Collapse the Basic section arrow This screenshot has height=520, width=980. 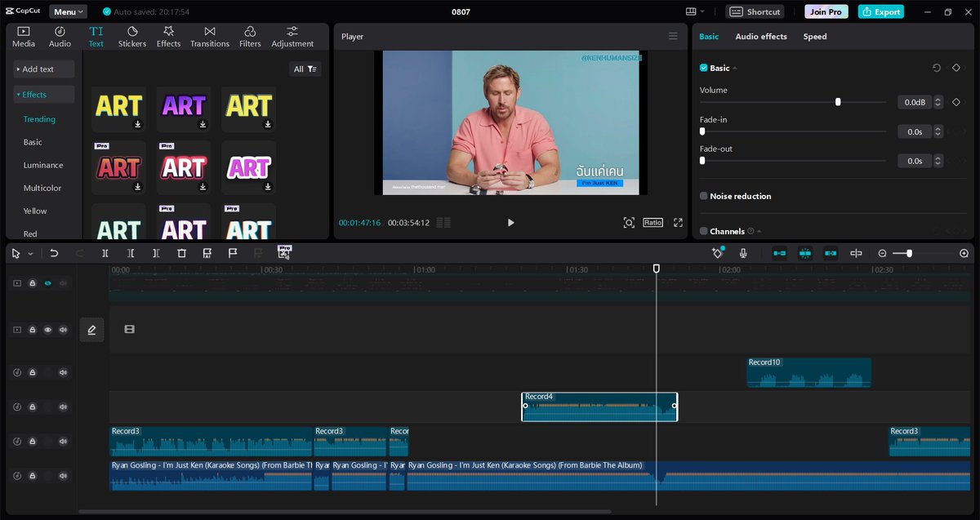[x=734, y=68]
